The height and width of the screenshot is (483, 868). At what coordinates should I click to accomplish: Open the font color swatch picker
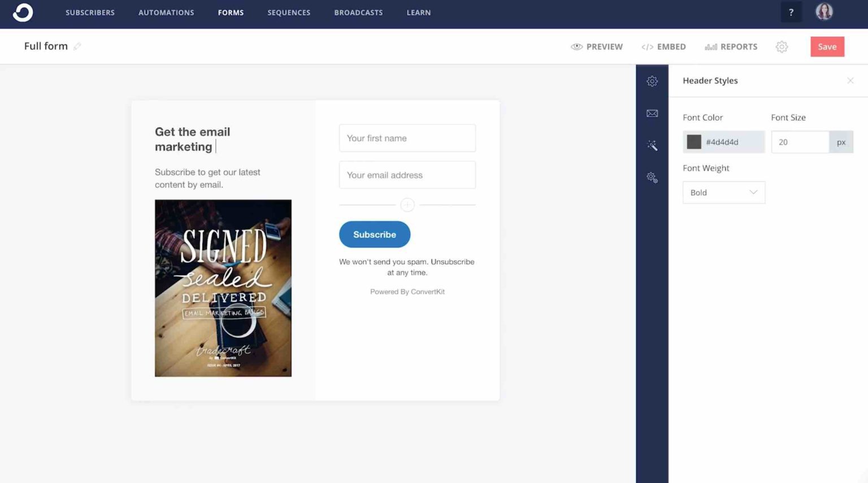(x=694, y=142)
